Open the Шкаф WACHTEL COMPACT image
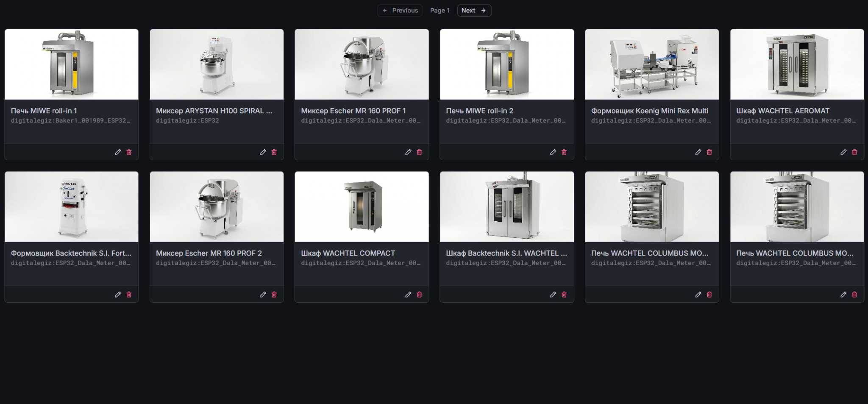The image size is (868, 404). [362, 207]
